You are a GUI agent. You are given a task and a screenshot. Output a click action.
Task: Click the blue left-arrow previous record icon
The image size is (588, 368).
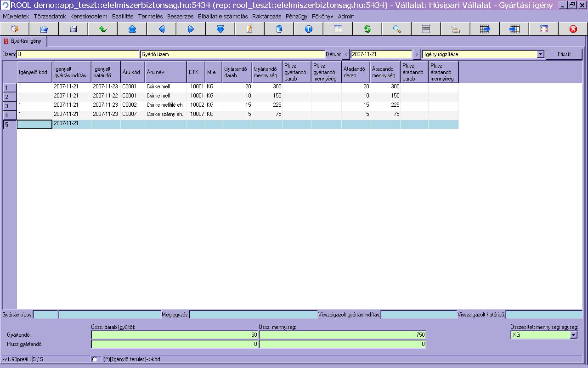[x=162, y=29]
